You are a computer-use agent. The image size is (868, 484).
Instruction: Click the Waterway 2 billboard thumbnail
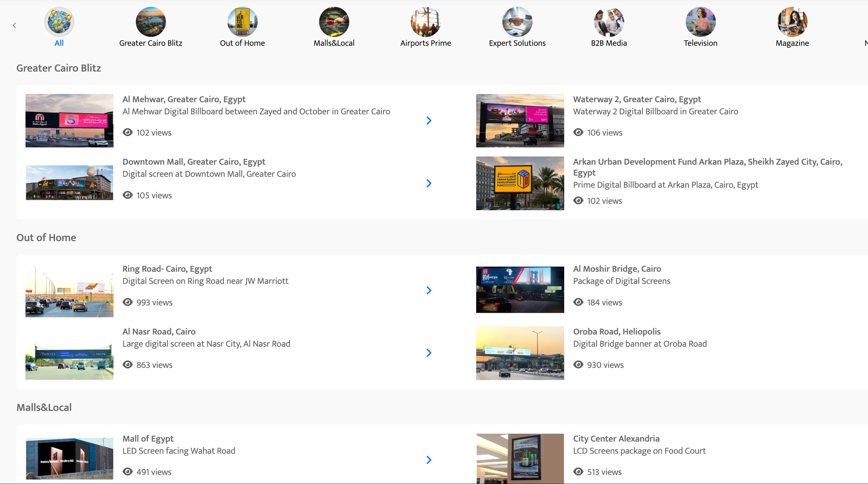520,121
